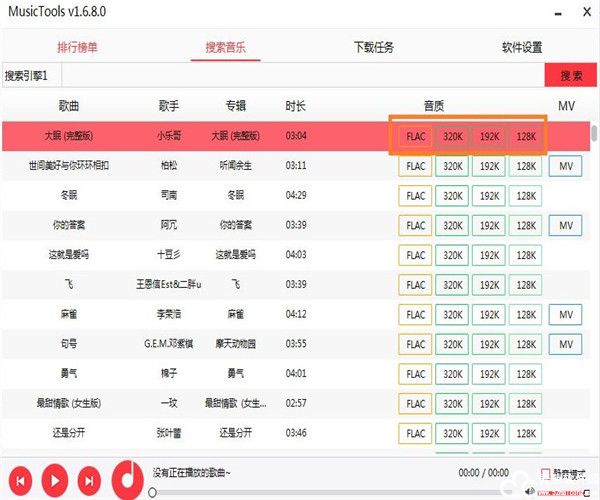Image resolution: width=600 pixels, height=500 pixels.
Task: Close the MusicTools window
Action: point(587,12)
